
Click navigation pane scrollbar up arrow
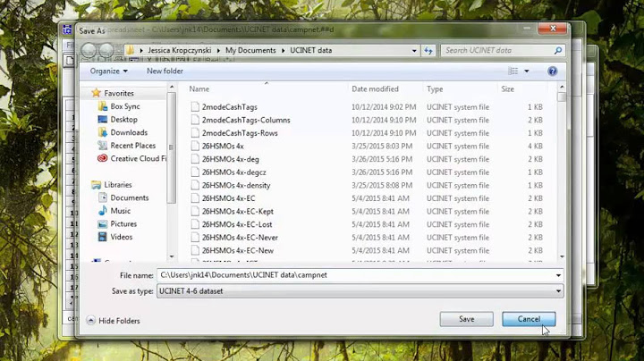(172, 87)
